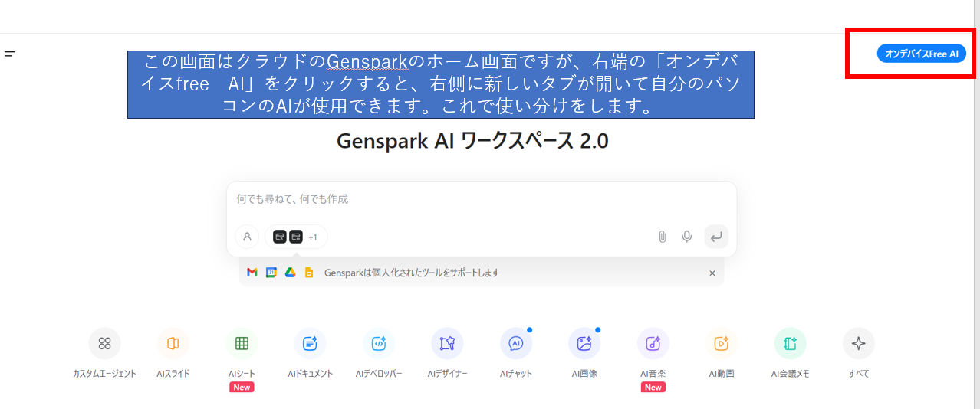This screenshot has width=980, height=409.
Task: Open AI音楽 tool
Action: [x=653, y=344]
